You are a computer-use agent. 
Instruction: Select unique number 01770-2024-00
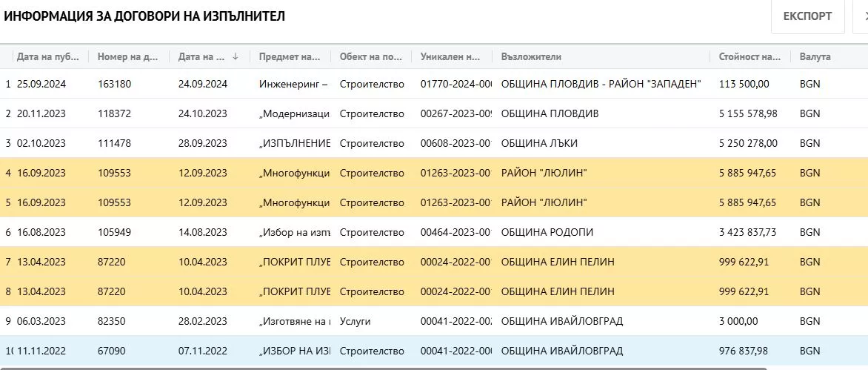point(456,85)
